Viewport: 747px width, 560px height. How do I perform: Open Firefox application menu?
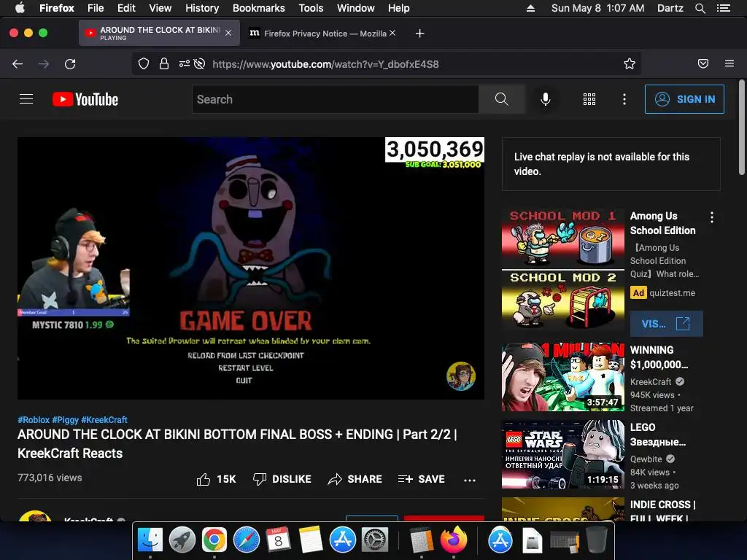tap(729, 63)
